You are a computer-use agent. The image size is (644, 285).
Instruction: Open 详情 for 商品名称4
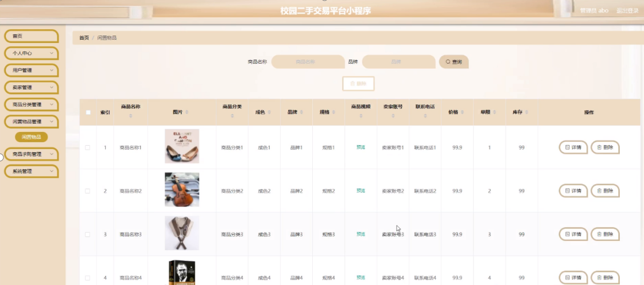(x=573, y=278)
